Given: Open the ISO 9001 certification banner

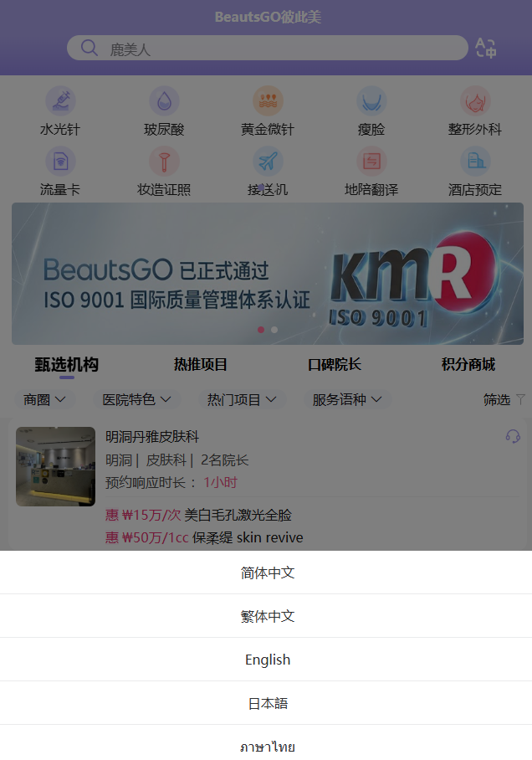Looking at the screenshot, I should [268, 274].
